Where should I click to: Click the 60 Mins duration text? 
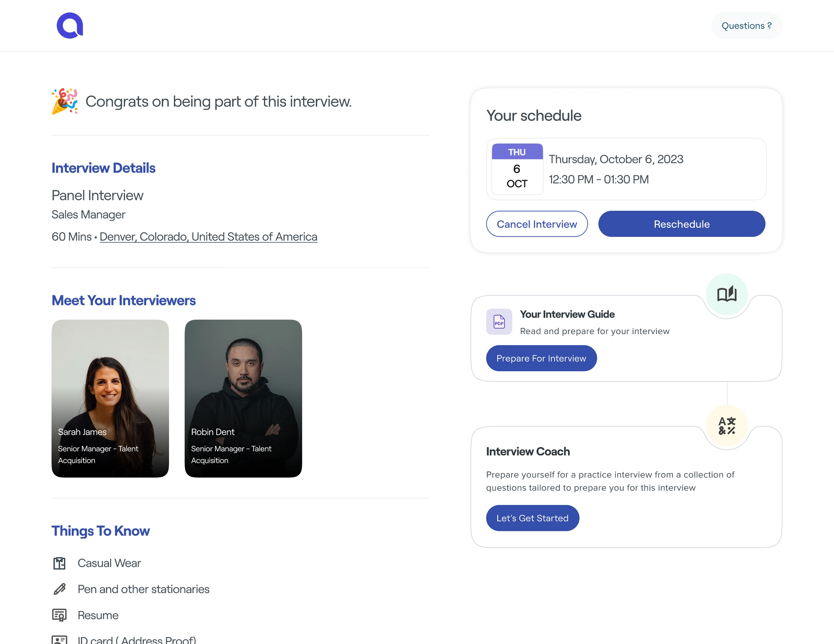[x=72, y=237]
